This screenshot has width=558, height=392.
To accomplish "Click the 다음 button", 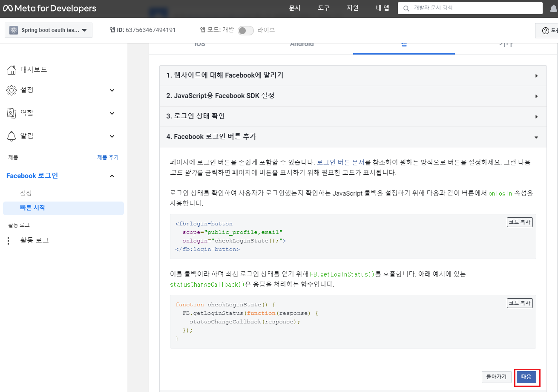I will 526,377.
